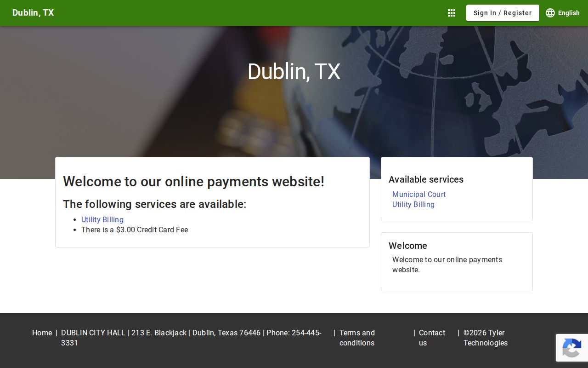Click the Sign In / Register button
The width and height of the screenshot is (588, 368).
(503, 13)
